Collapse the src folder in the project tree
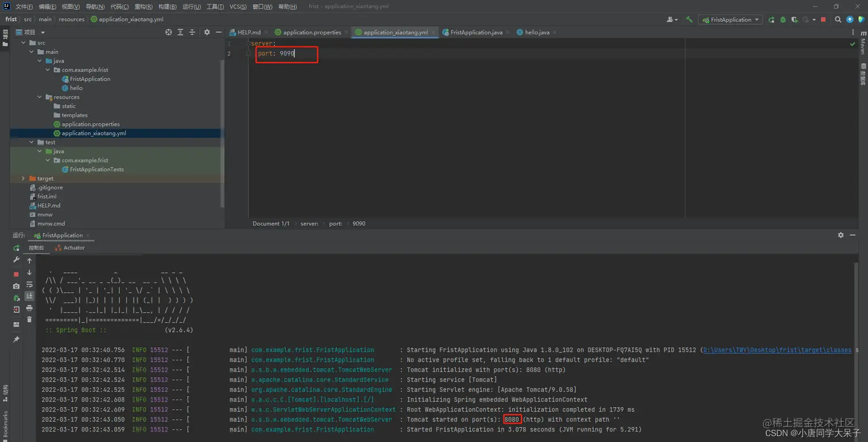Image resolution: width=868 pixels, height=442 pixels. point(24,43)
